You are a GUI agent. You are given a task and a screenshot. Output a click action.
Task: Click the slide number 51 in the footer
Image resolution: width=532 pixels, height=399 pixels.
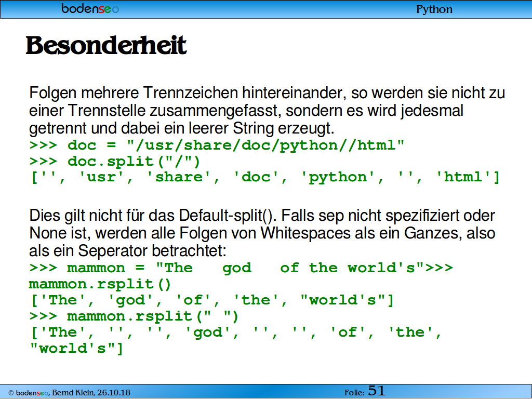tap(377, 391)
